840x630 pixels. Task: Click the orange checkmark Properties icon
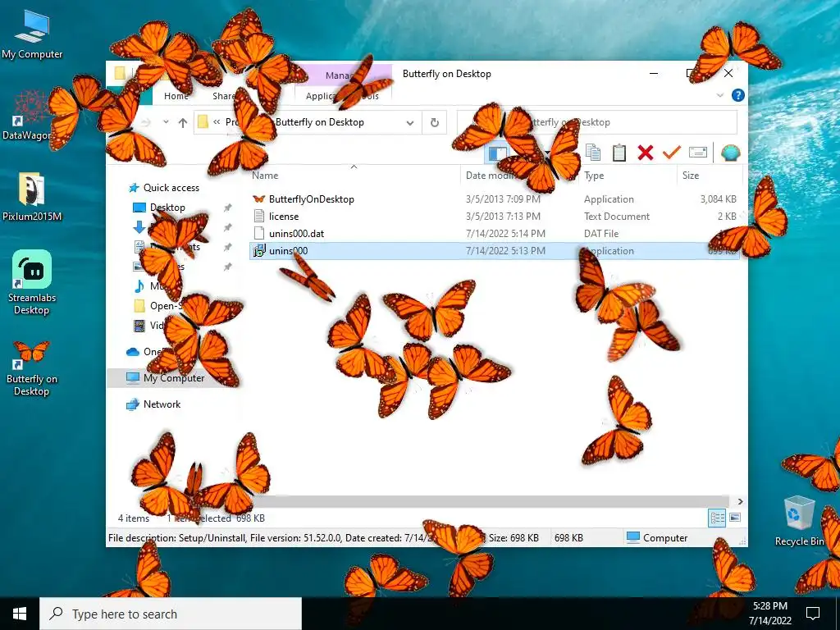671,153
